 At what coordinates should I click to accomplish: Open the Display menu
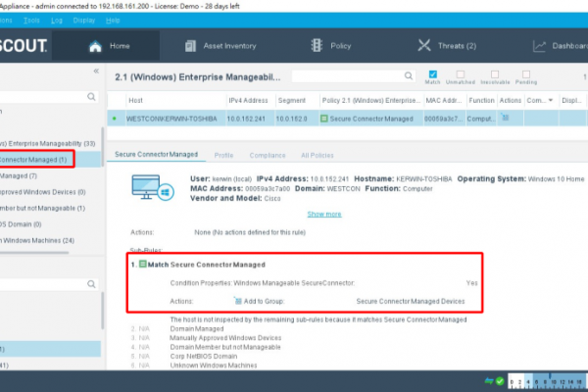[84, 21]
